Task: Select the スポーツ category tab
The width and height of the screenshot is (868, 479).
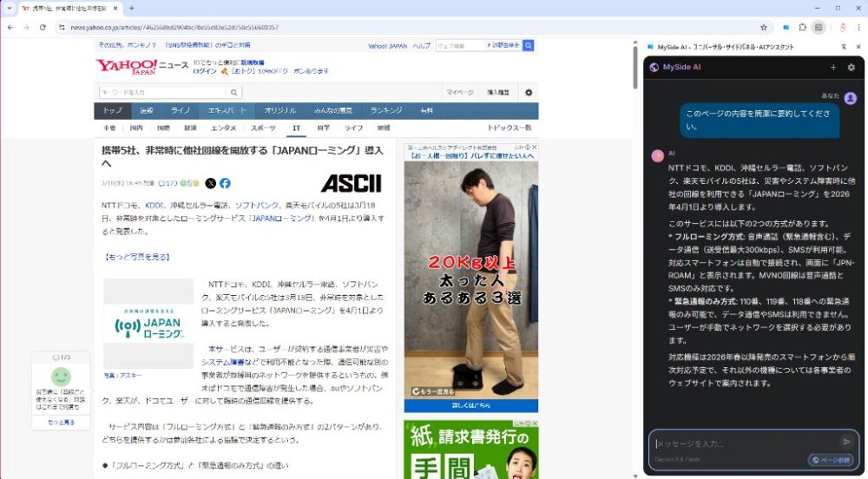Action: click(263, 128)
